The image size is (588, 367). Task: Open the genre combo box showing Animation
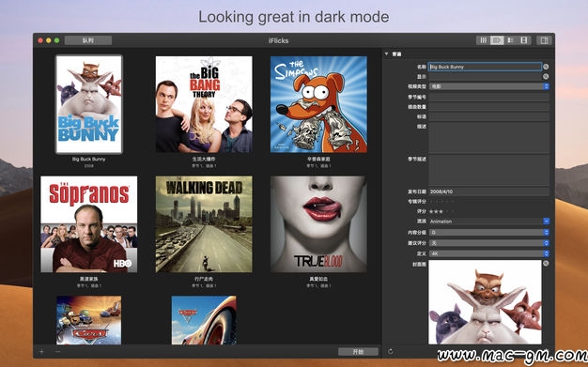(489, 222)
